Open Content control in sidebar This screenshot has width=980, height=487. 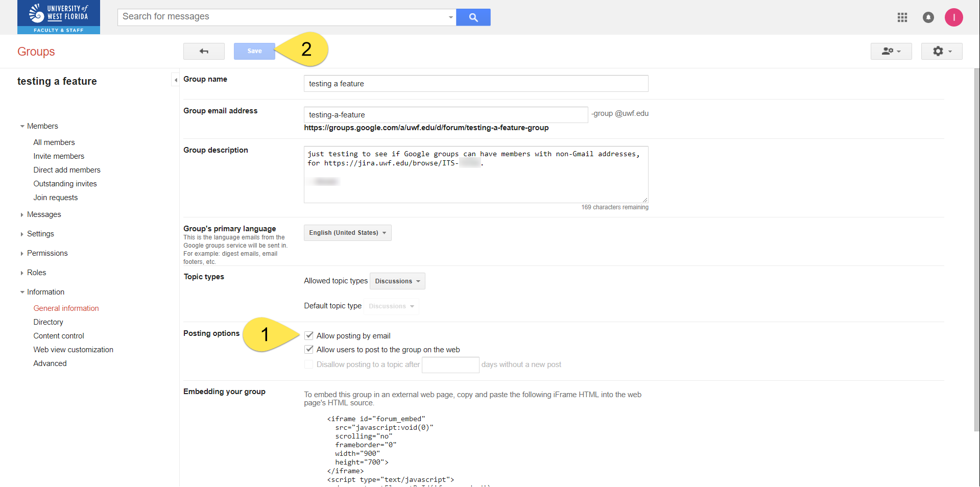[59, 336]
